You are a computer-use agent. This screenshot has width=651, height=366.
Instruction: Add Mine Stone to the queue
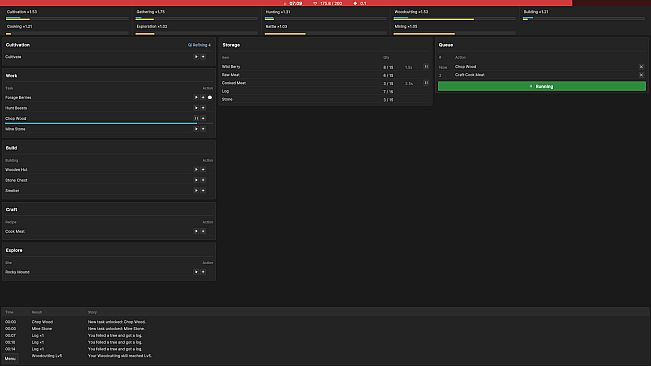pos(203,129)
